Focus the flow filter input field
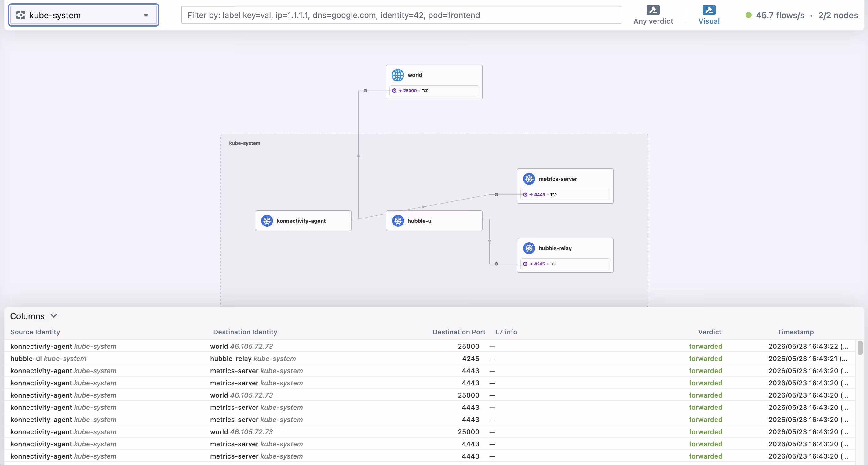The image size is (868, 465). click(401, 15)
